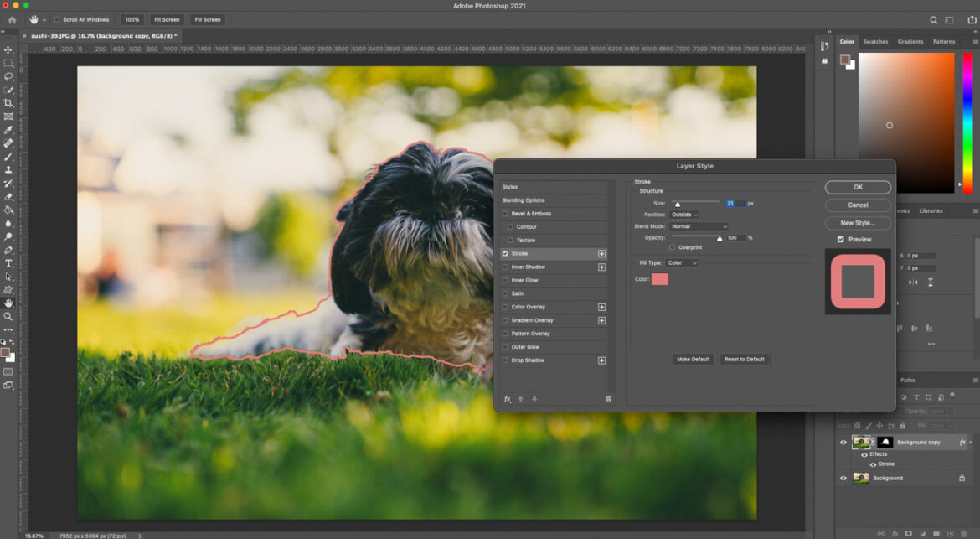The width and height of the screenshot is (980, 539).
Task: Create a new layer in the Layers panel
Action: [950, 533]
